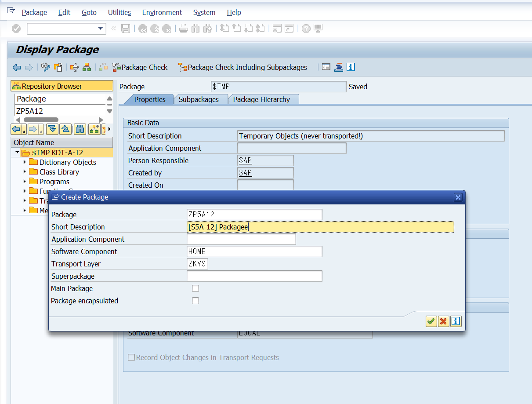Open the System menu
This screenshot has height=404, width=532.
pyautogui.click(x=204, y=12)
